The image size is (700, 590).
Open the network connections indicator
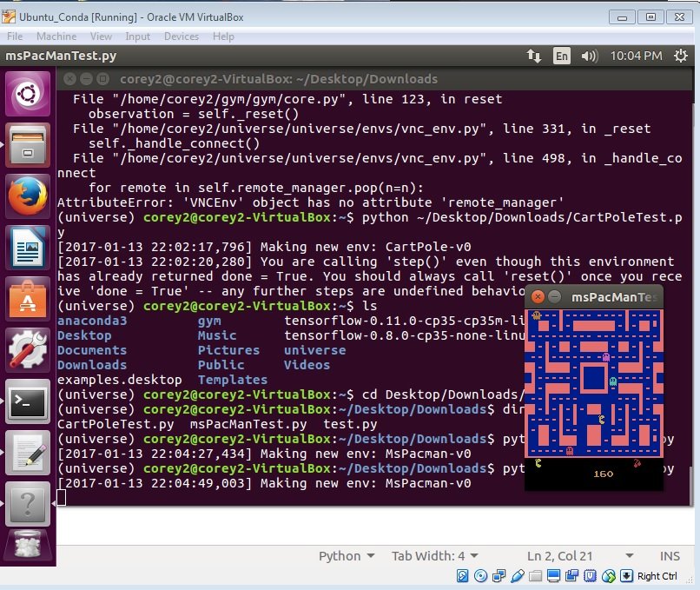[534, 56]
